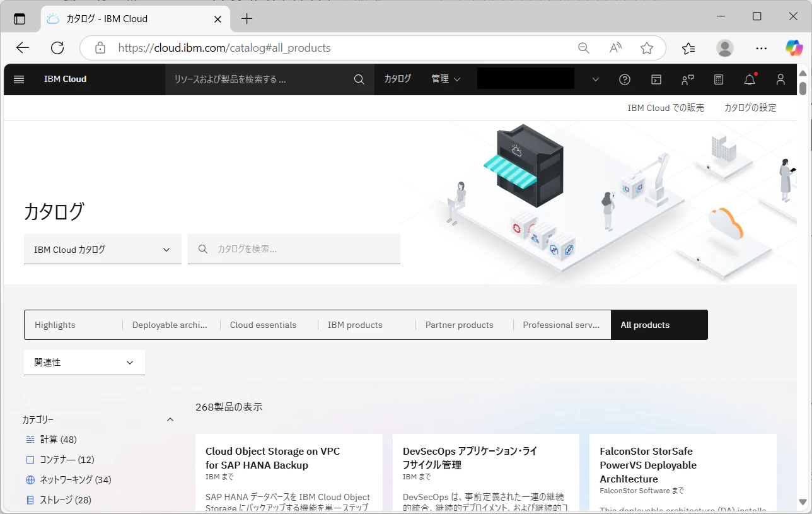The image size is (812, 514).
Task: Open the help question mark icon
Action: tap(625, 79)
